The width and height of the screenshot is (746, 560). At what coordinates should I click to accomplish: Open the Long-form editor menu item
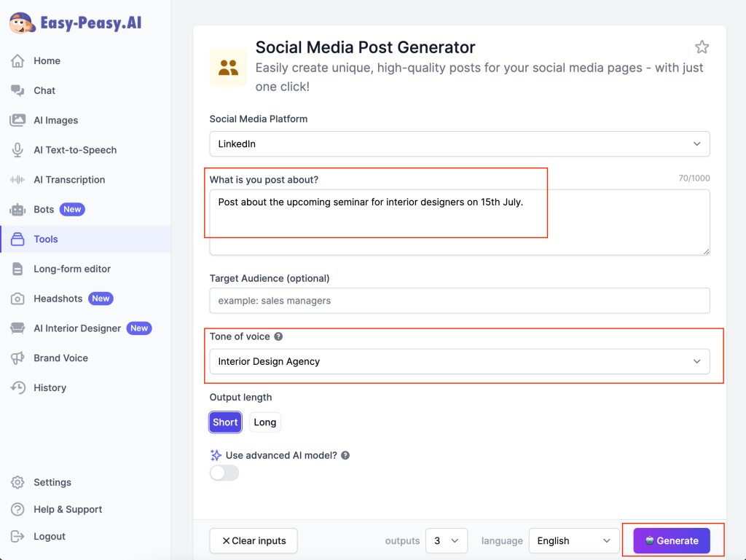(72, 269)
